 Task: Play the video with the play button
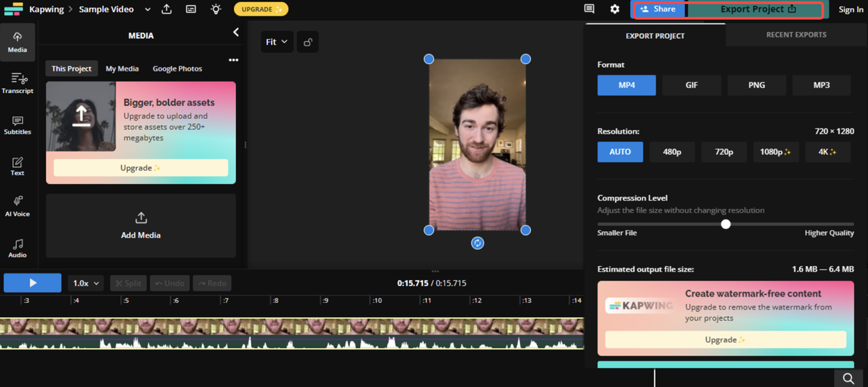[x=33, y=283]
